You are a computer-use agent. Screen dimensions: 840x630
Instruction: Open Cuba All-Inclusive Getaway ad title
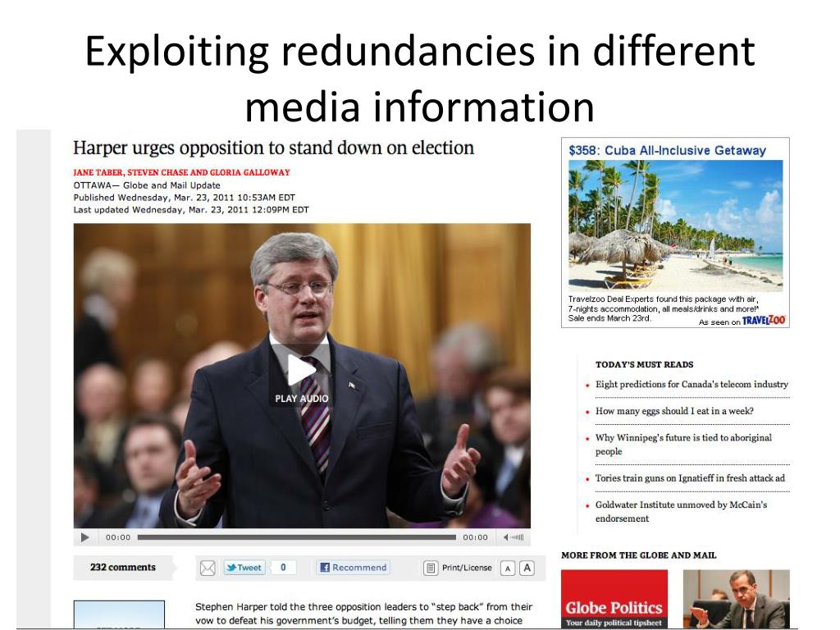[x=667, y=151]
